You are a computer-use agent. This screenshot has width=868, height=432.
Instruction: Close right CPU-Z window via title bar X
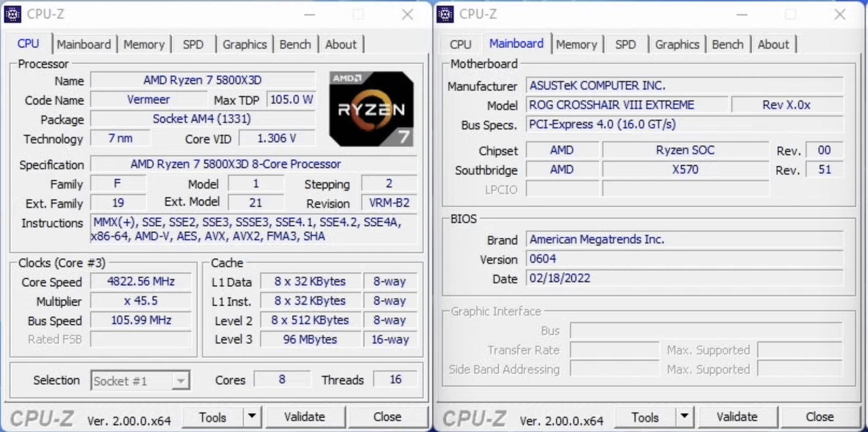pos(840,14)
